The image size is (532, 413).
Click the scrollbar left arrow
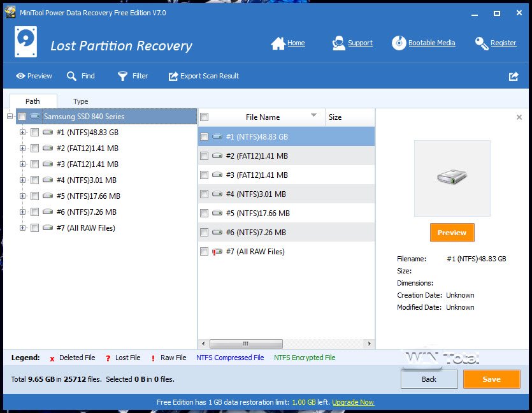tap(203, 344)
